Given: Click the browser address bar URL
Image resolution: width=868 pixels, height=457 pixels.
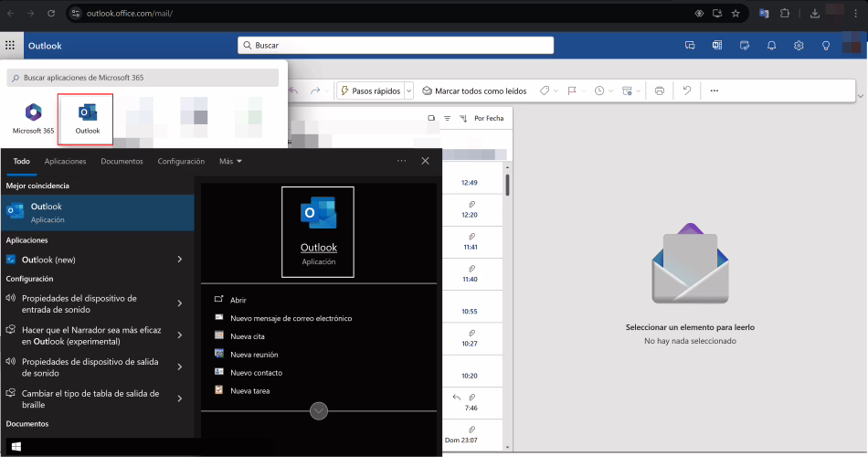Looking at the screenshot, I should tap(130, 14).
